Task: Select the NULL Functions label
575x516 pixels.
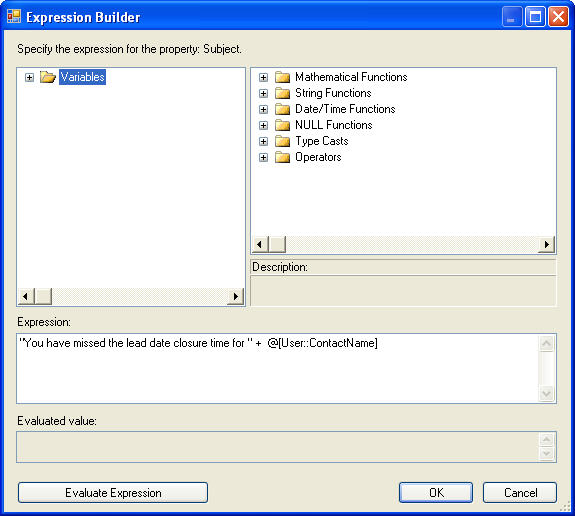Action: tap(334, 125)
